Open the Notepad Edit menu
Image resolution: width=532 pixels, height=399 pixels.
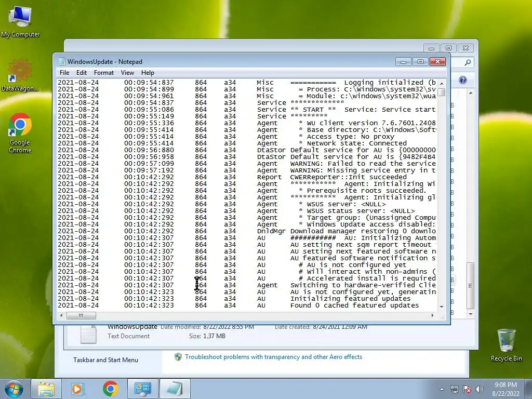click(x=82, y=73)
